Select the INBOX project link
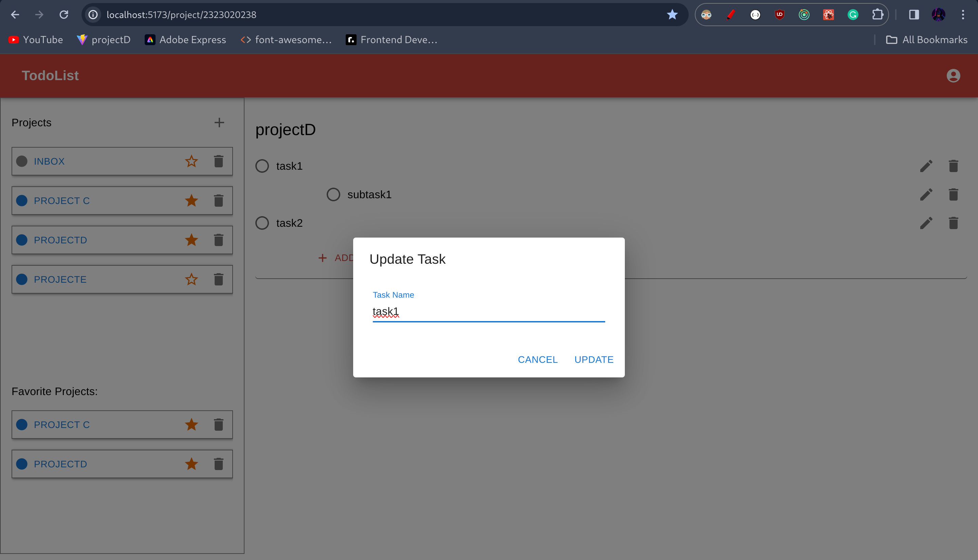The height and width of the screenshot is (560, 978). click(49, 161)
